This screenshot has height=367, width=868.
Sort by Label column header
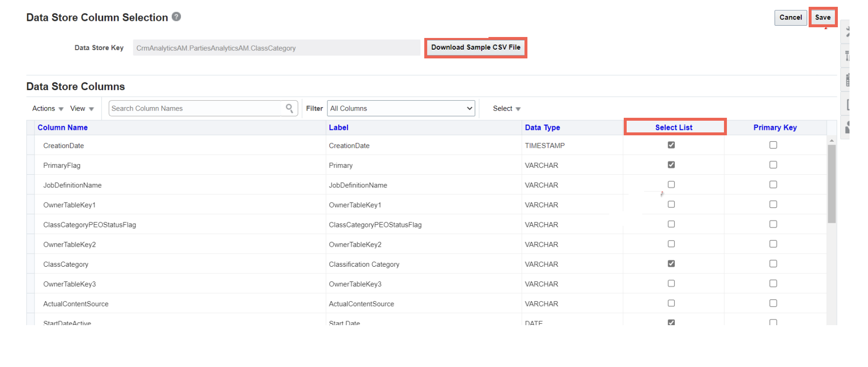339,128
